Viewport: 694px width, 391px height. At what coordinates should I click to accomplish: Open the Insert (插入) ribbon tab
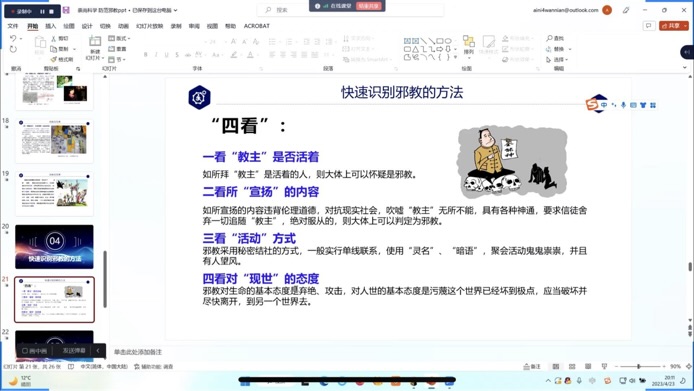50,26
